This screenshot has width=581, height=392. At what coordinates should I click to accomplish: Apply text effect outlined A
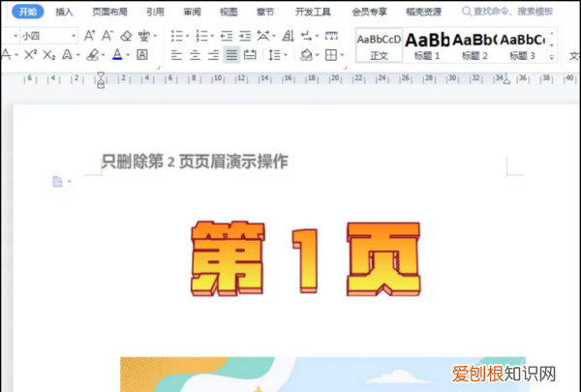[67, 55]
